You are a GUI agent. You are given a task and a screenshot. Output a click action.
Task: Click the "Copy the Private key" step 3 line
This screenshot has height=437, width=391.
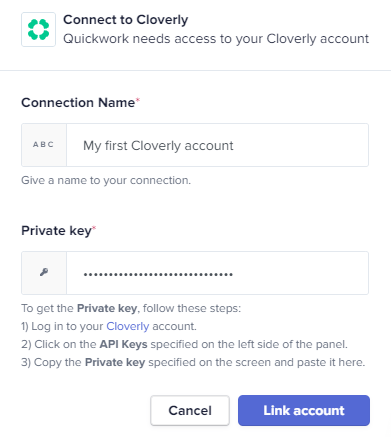tap(193, 362)
